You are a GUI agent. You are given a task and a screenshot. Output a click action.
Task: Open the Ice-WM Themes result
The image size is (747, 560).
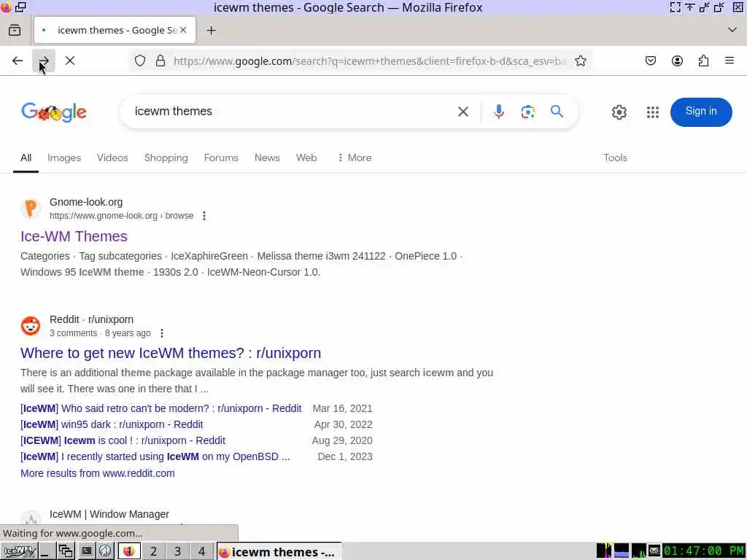point(74,236)
